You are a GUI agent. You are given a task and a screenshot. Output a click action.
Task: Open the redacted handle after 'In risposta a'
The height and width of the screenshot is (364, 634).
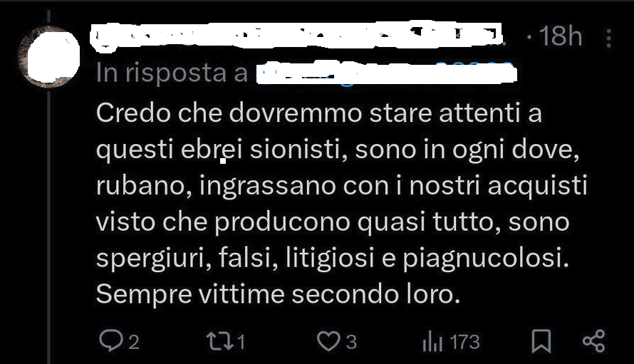click(386, 73)
